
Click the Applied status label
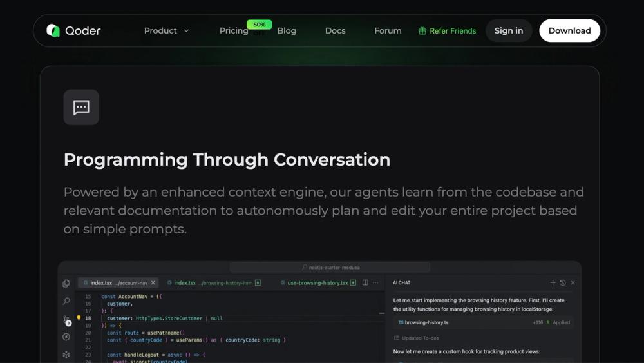[x=561, y=323]
